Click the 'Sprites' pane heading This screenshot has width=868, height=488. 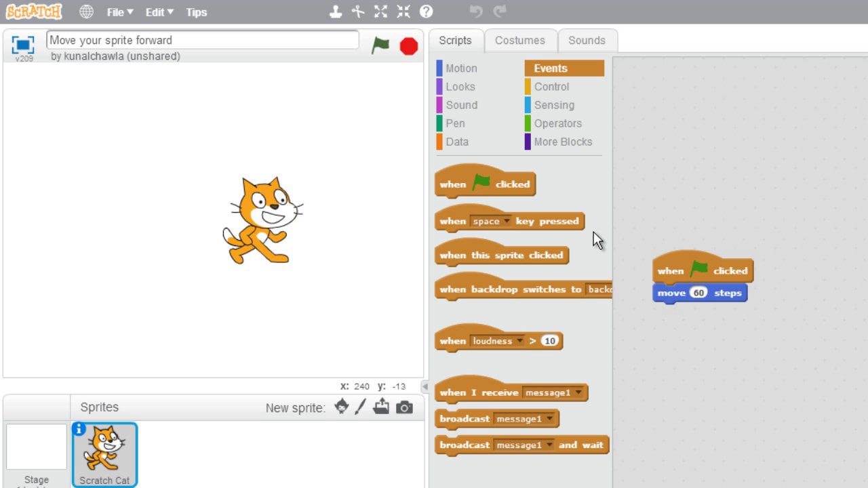click(99, 407)
